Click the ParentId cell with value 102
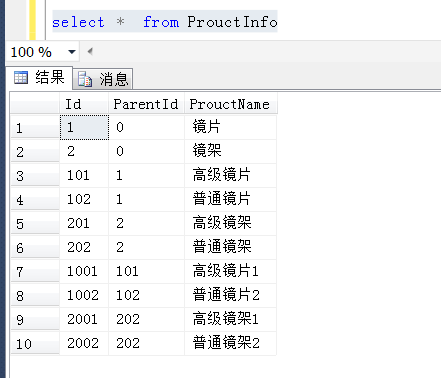Image resolution: width=441 pixels, height=378 pixels. click(146, 295)
